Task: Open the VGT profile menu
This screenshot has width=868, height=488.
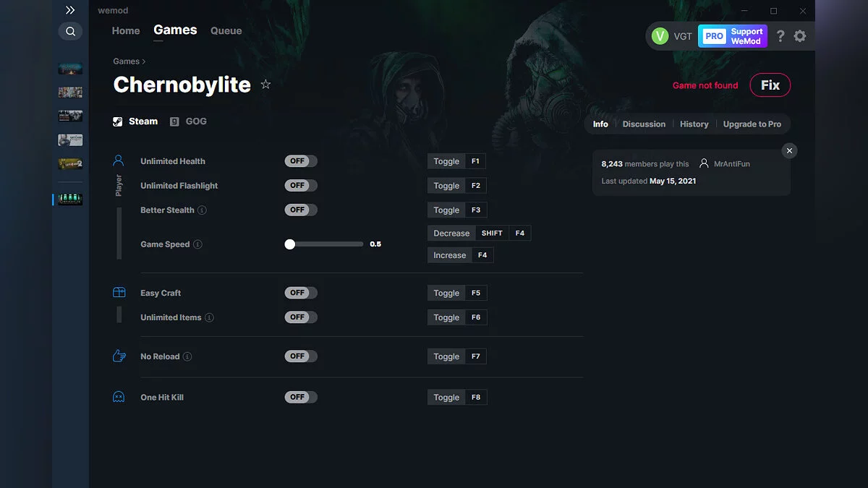Action: (673, 35)
